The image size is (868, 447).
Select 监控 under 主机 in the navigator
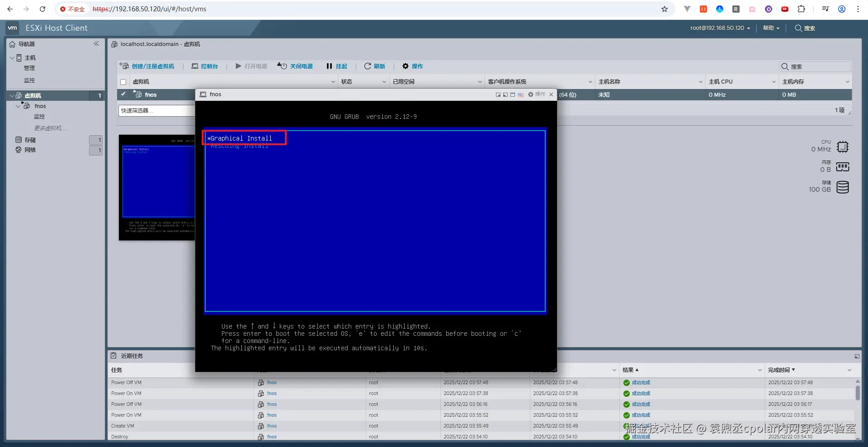tap(29, 80)
